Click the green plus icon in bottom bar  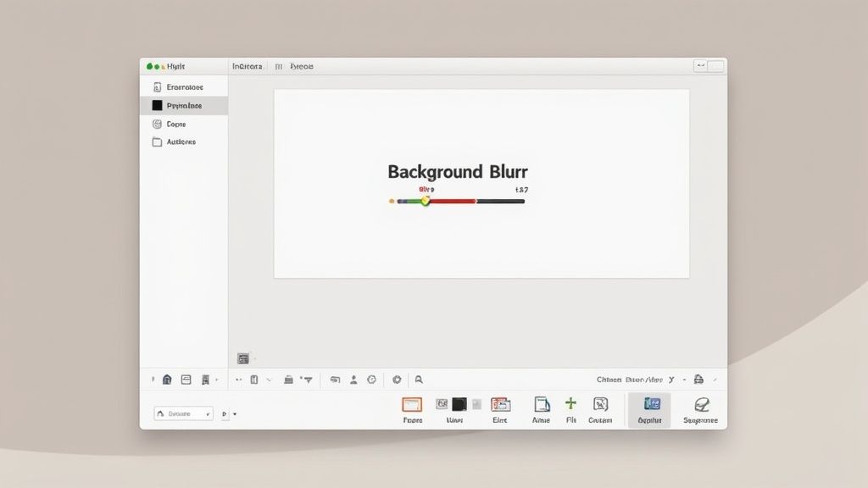click(570, 404)
